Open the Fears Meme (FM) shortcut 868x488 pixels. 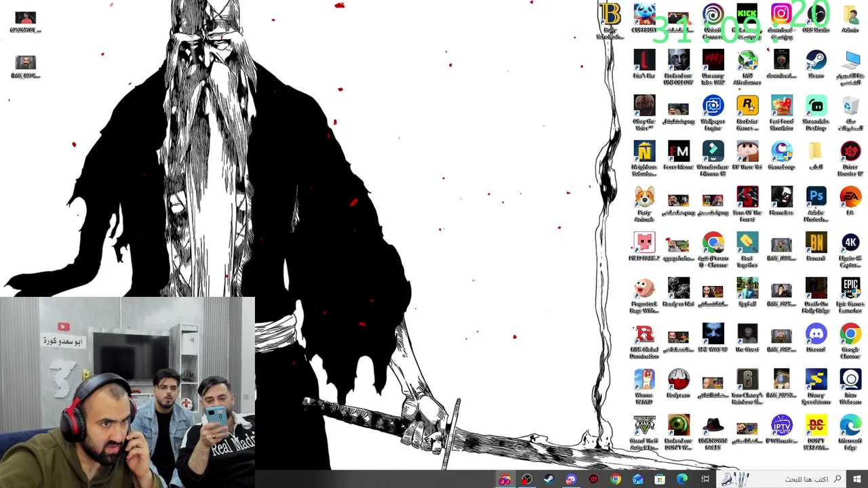[x=678, y=155]
